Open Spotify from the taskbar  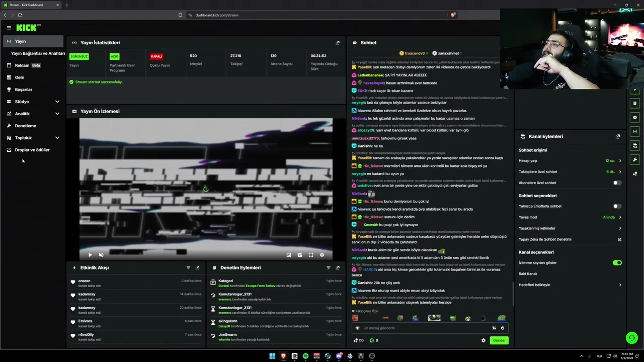(x=305, y=356)
